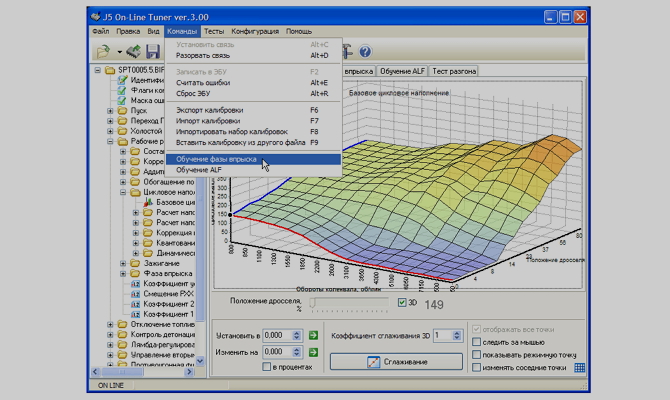Select 'Обучение ALF' menu entry
The width and height of the screenshot is (670, 400).
[198, 170]
